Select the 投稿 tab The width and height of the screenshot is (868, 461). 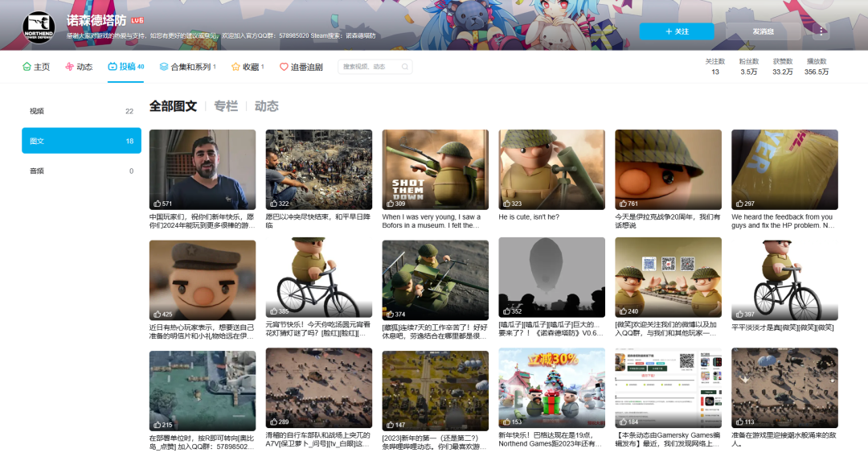point(126,67)
